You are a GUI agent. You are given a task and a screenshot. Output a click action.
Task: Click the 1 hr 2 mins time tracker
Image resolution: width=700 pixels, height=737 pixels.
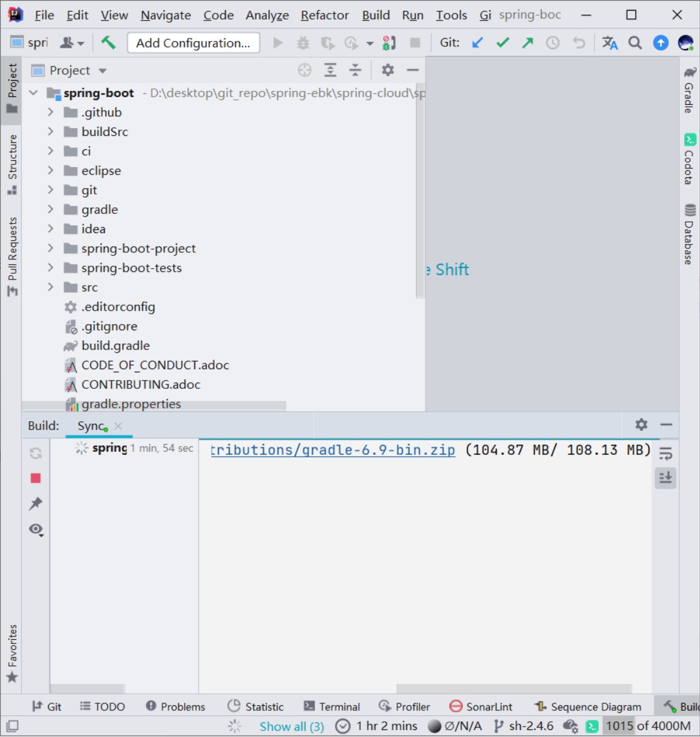377,726
